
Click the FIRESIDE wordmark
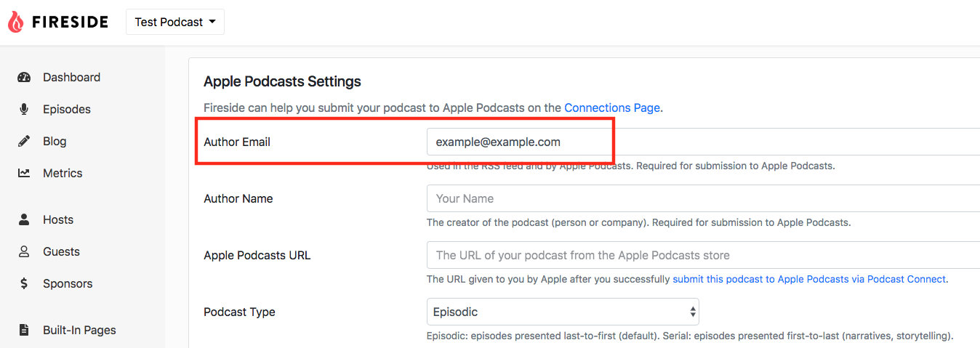[70, 22]
